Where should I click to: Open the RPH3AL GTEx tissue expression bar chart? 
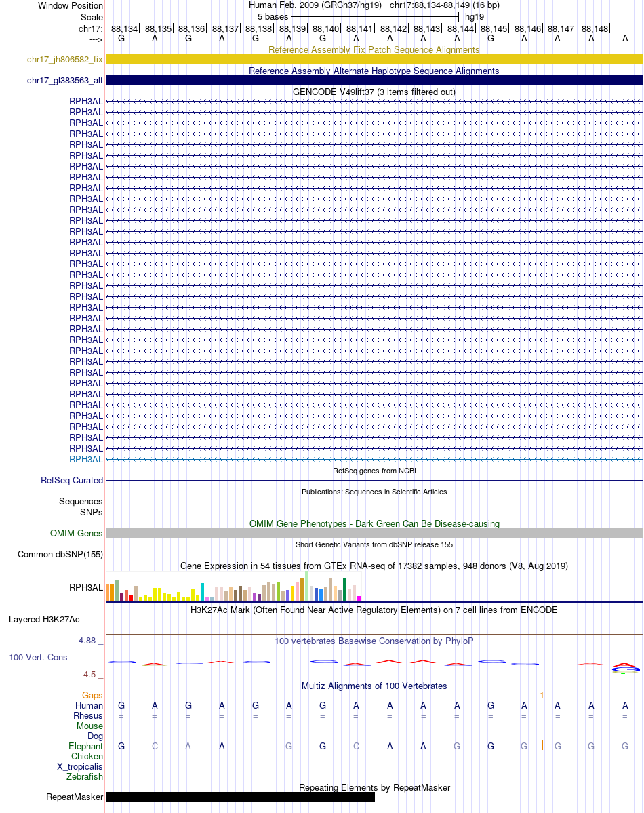[233, 586]
